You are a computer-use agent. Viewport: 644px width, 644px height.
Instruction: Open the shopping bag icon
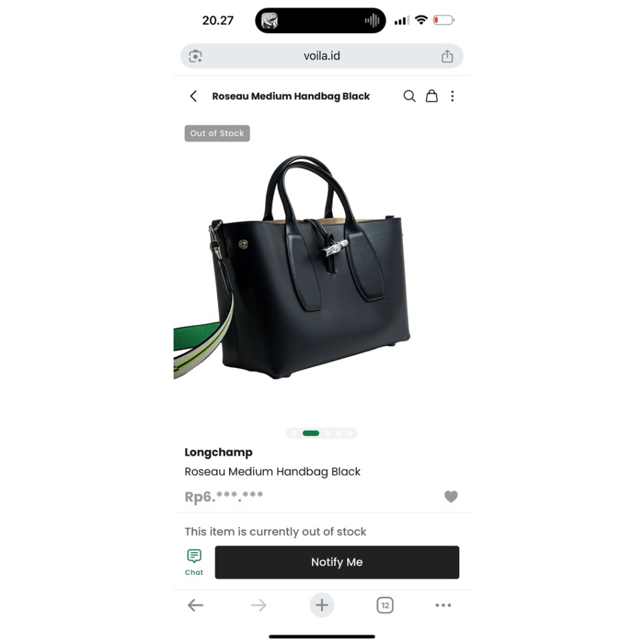click(431, 96)
